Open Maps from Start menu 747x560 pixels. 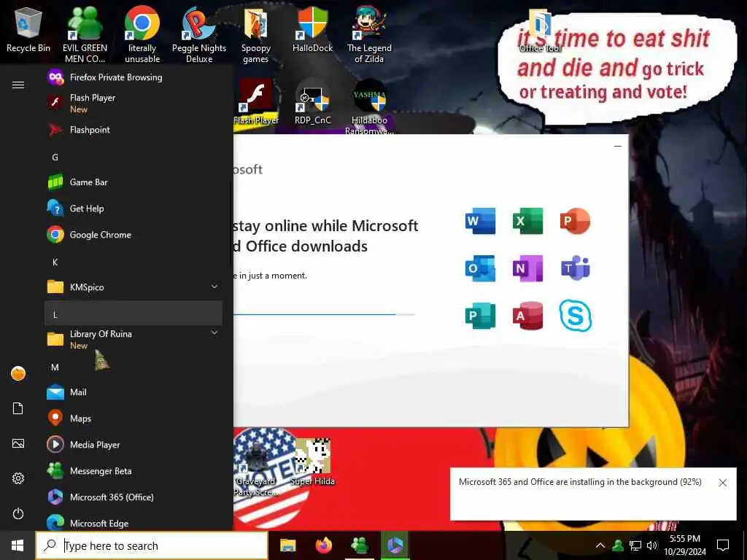tap(133, 418)
